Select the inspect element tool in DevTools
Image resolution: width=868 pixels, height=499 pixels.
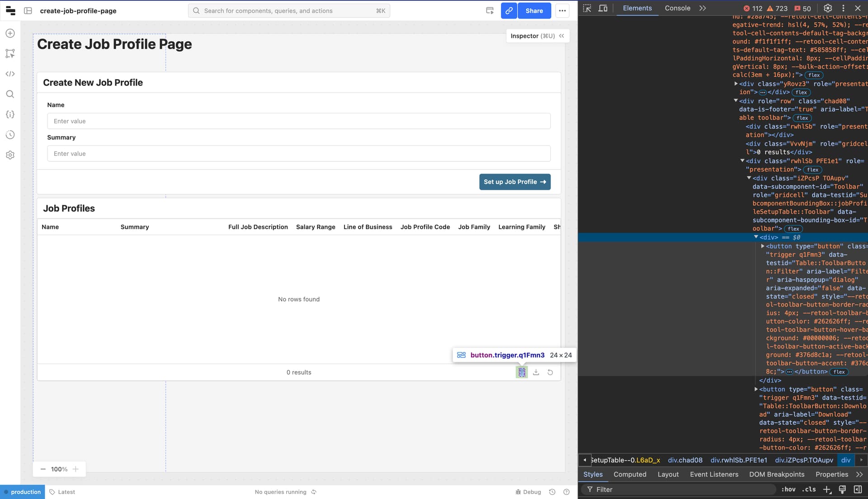[x=587, y=8]
